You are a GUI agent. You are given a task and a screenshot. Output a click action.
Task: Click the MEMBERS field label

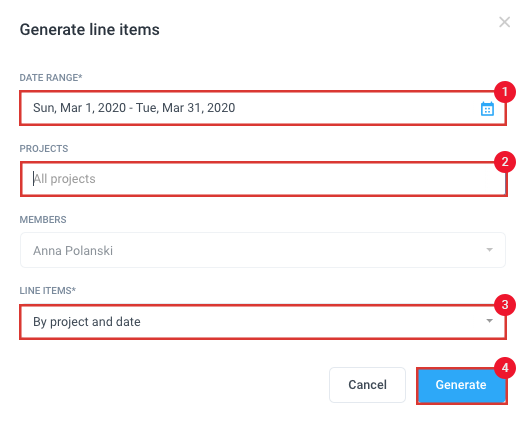click(43, 220)
